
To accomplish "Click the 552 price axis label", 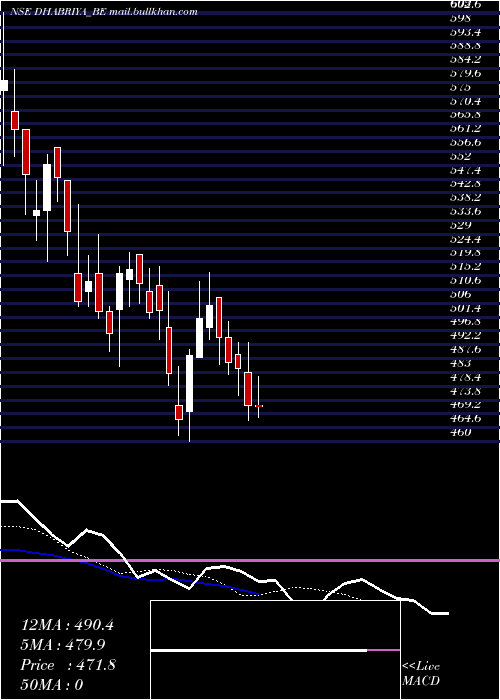I will (x=460, y=156).
